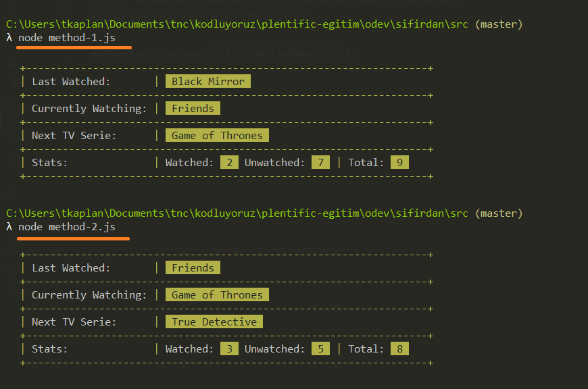588x389 pixels.
Task: Click 'Stats:' label in first table
Action: click(x=49, y=162)
